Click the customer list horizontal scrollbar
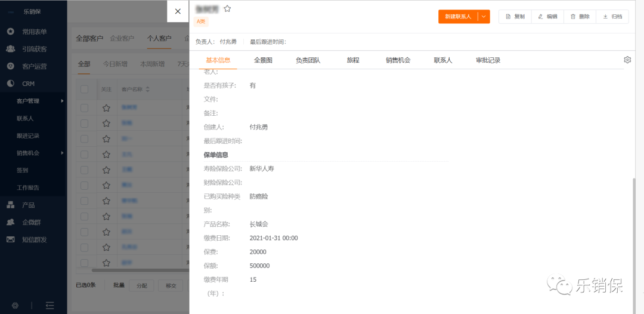Image resolution: width=644 pixels, height=314 pixels. tap(140, 270)
